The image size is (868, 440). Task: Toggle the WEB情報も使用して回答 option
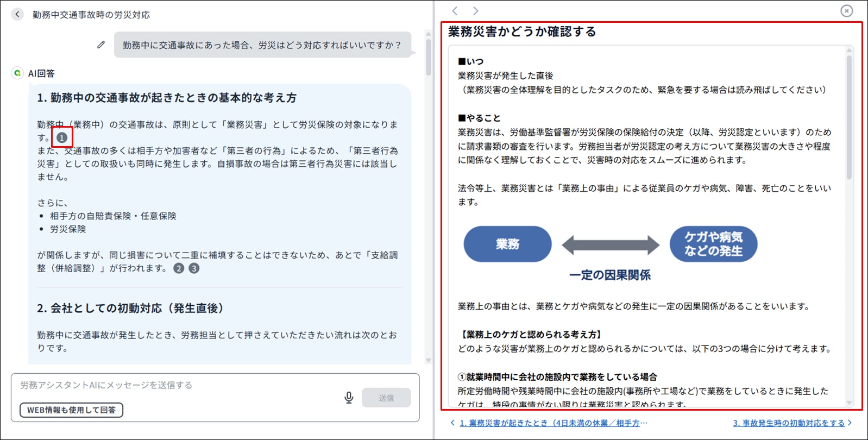pyautogui.click(x=71, y=410)
